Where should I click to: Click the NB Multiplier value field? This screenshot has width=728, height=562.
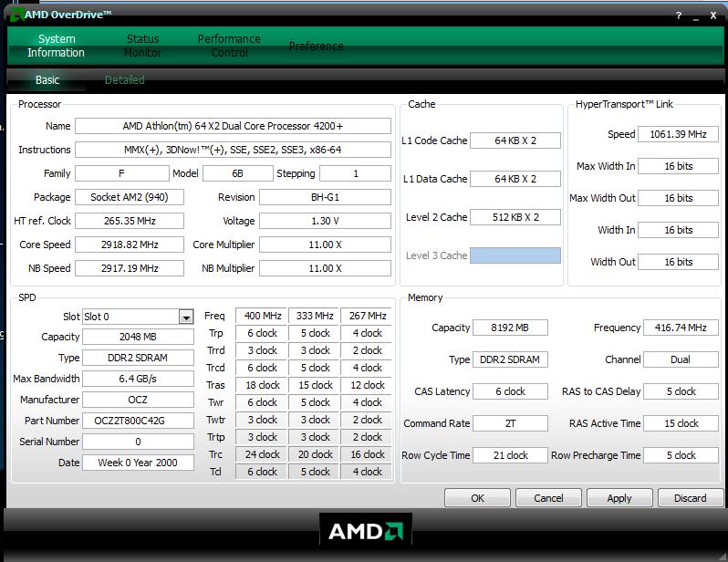click(x=325, y=268)
